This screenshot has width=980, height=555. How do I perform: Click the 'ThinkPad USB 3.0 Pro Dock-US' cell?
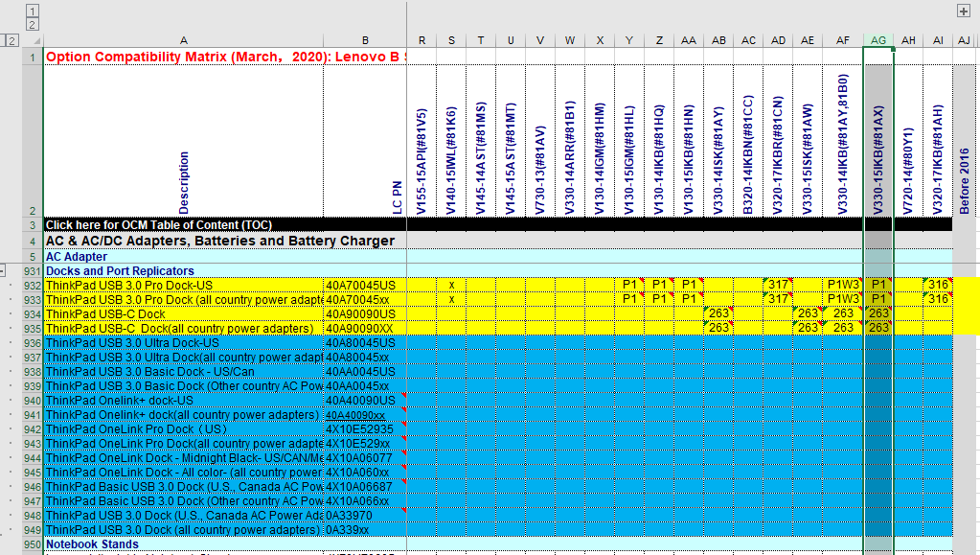tap(183, 286)
